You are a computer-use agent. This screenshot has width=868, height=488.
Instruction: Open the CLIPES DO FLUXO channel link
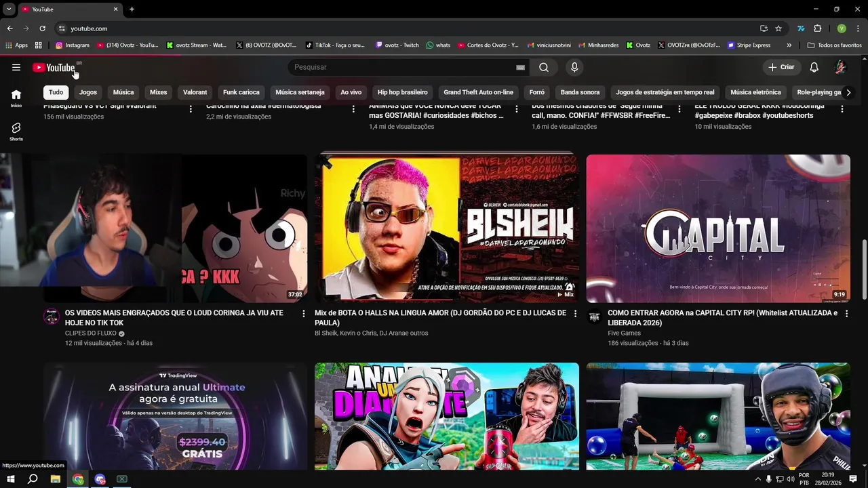[x=90, y=333]
